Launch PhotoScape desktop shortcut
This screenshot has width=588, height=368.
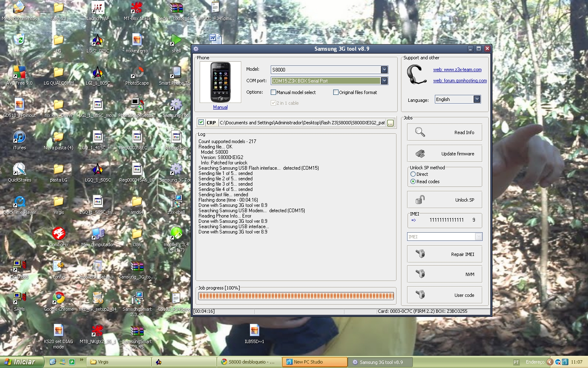[x=137, y=76]
